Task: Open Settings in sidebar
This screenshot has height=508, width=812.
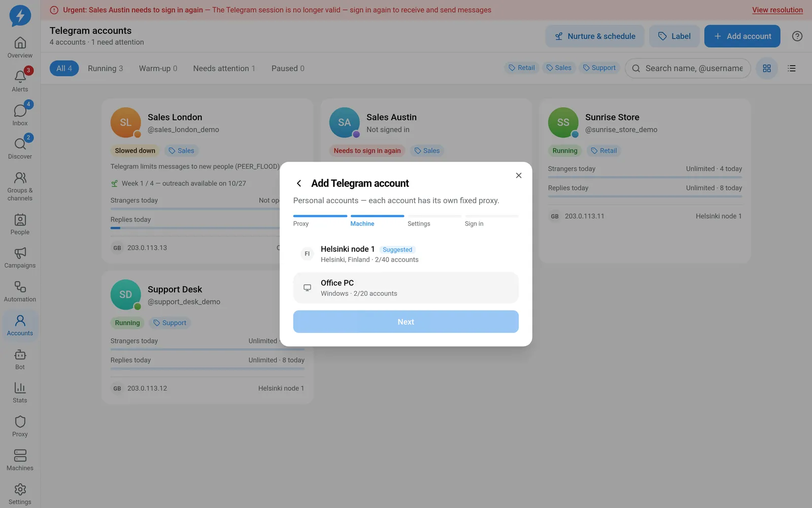Action: [x=20, y=495]
